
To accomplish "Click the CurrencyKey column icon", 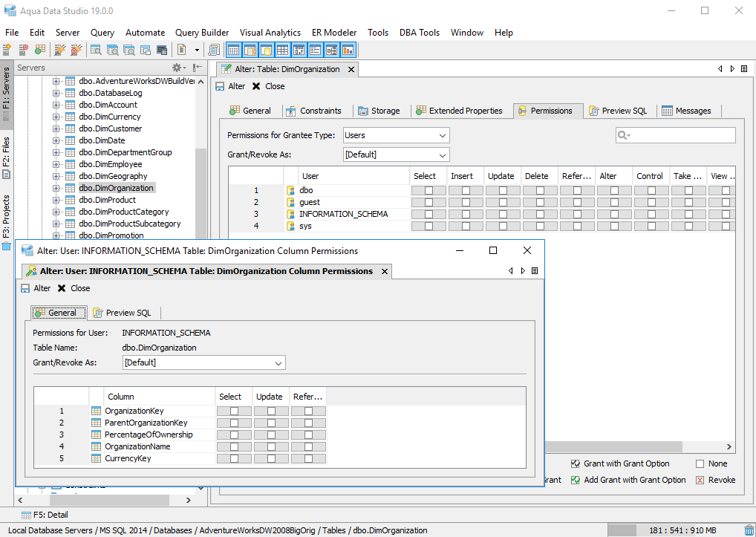I will point(97,458).
